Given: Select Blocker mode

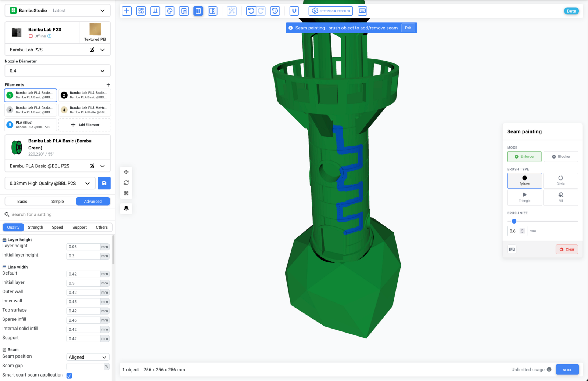Looking at the screenshot, I should 561,156.
